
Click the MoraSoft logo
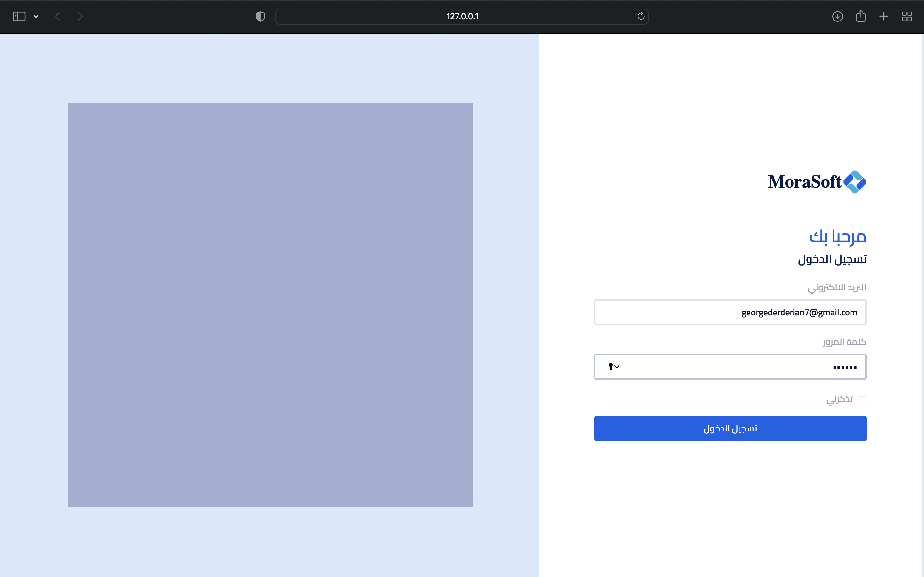[x=817, y=182]
